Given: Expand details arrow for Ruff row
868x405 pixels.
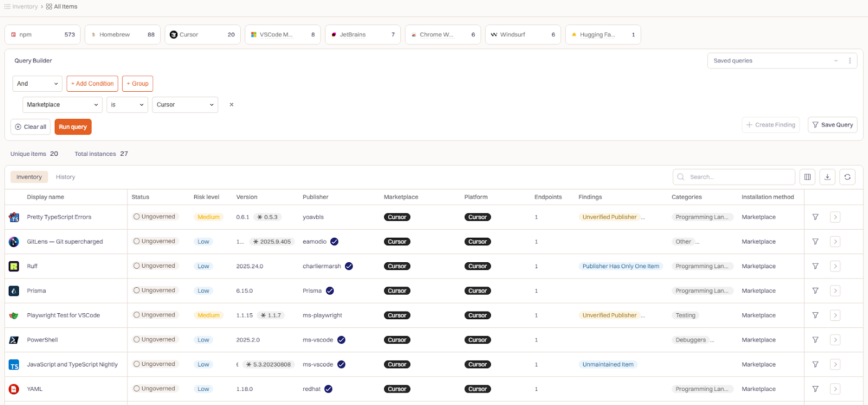Looking at the screenshot, I should click(x=835, y=266).
